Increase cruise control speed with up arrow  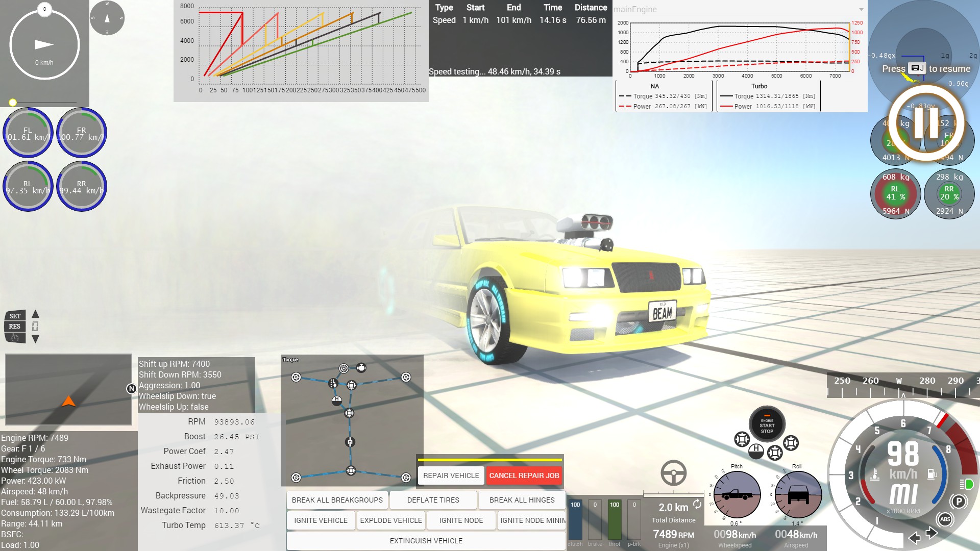(35, 314)
